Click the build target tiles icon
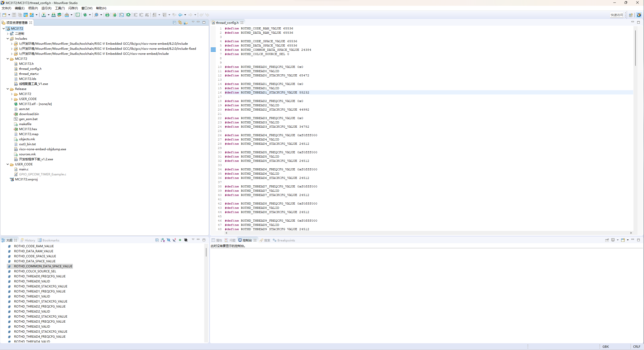 tap(32, 15)
